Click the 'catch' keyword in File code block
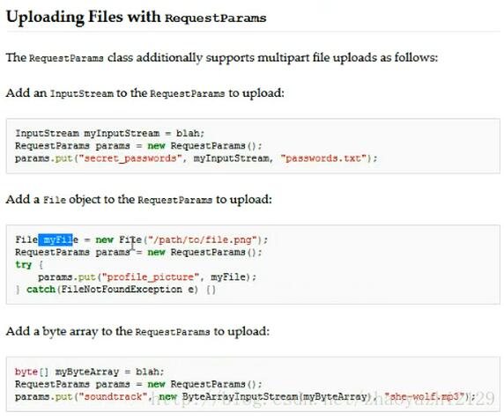The width and height of the screenshot is (504, 420). (x=41, y=290)
